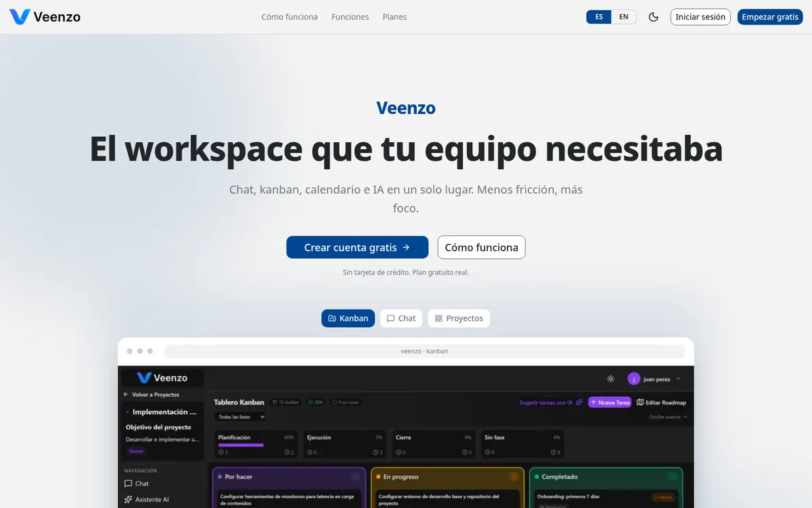The height and width of the screenshot is (508, 812).
Task: Click the Tablero Kanban title
Action: click(239, 402)
